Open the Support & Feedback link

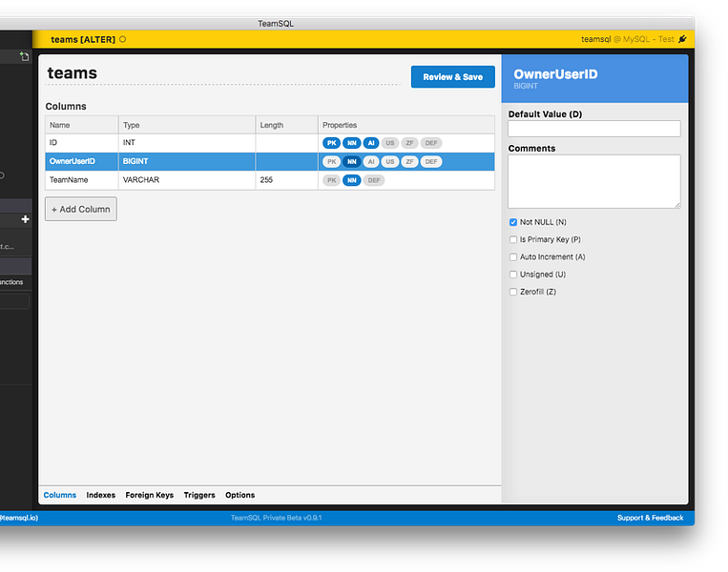[x=650, y=518]
